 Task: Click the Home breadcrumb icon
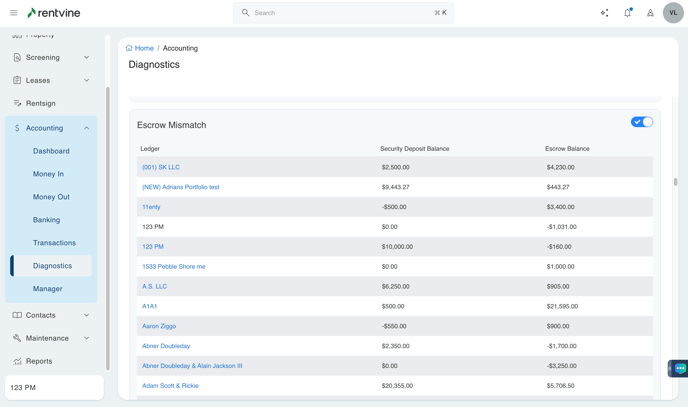[x=129, y=48]
